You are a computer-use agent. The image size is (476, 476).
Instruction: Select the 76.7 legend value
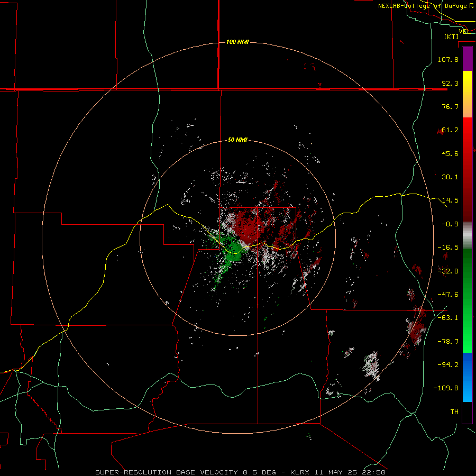click(450, 106)
